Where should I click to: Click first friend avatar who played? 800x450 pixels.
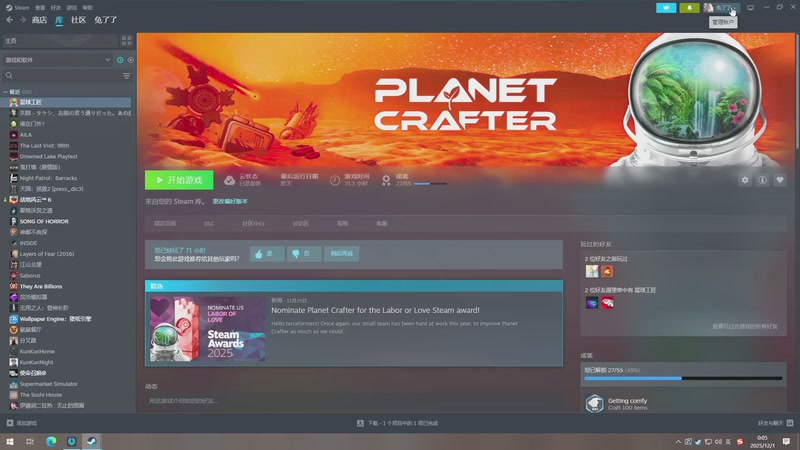pyautogui.click(x=592, y=271)
